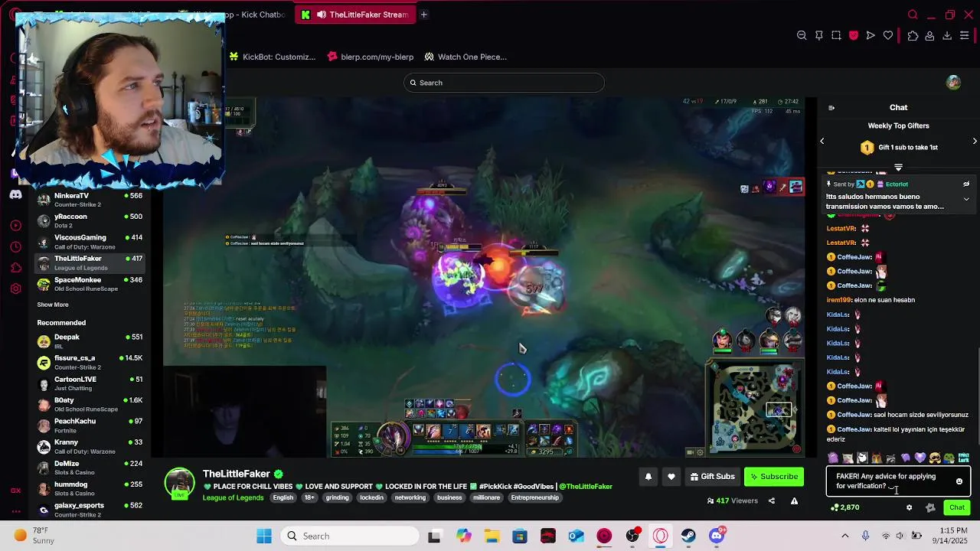
Task: Open File Explorer from the taskbar
Action: pos(491,536)
